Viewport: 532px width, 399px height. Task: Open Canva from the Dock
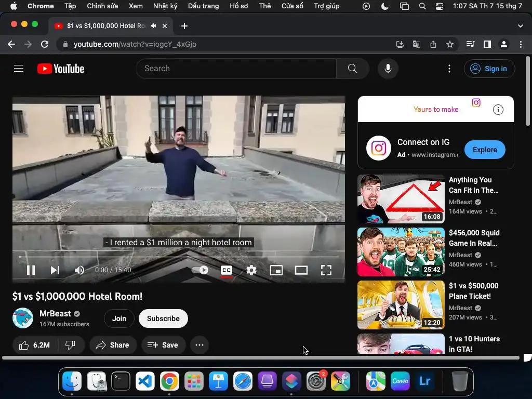tap(400, 381)
